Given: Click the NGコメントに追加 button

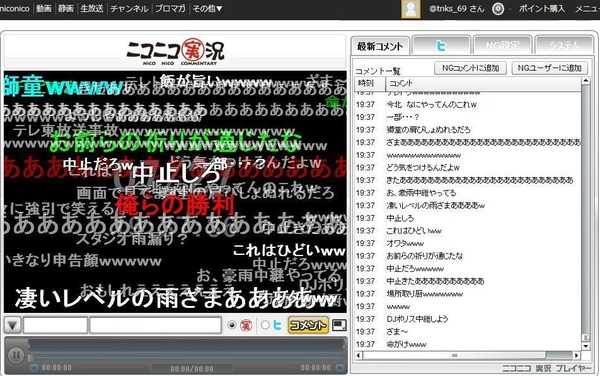Looking at the screenshot, I should click(471, 68).
